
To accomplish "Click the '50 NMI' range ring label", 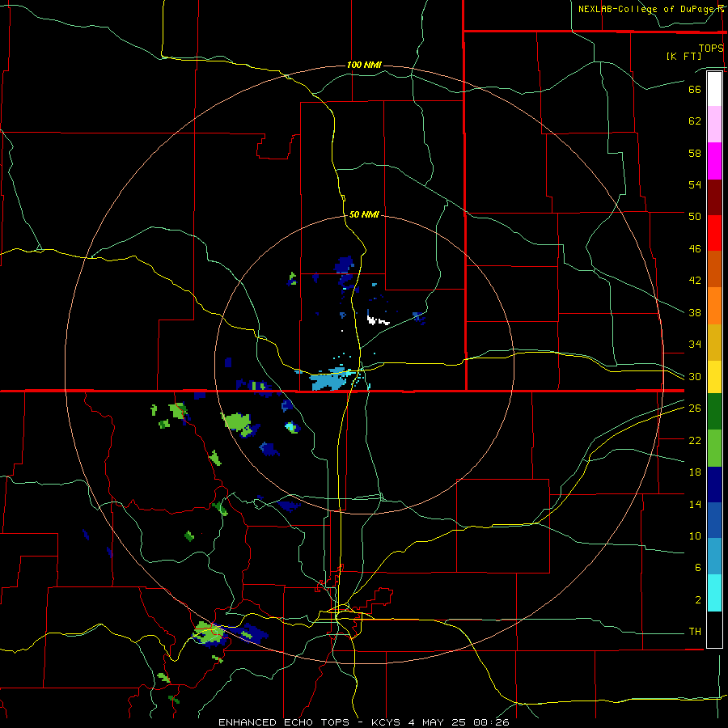I will pos(364,214).
